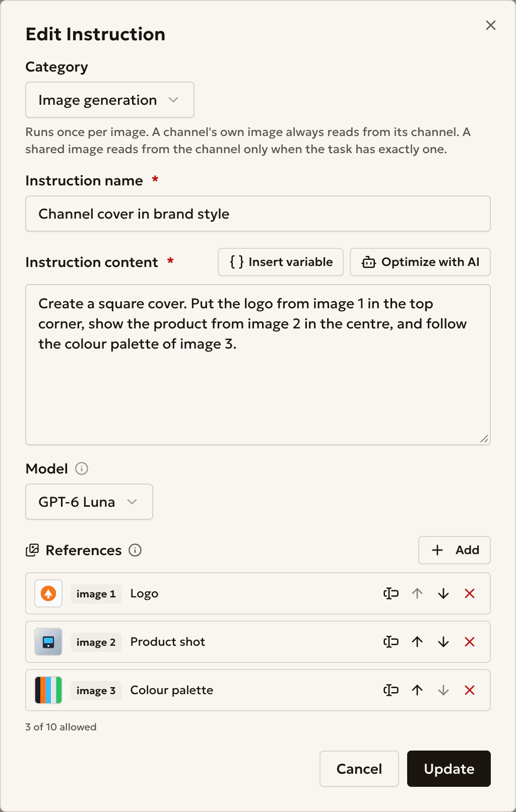Click the Update button

(449, 769)
